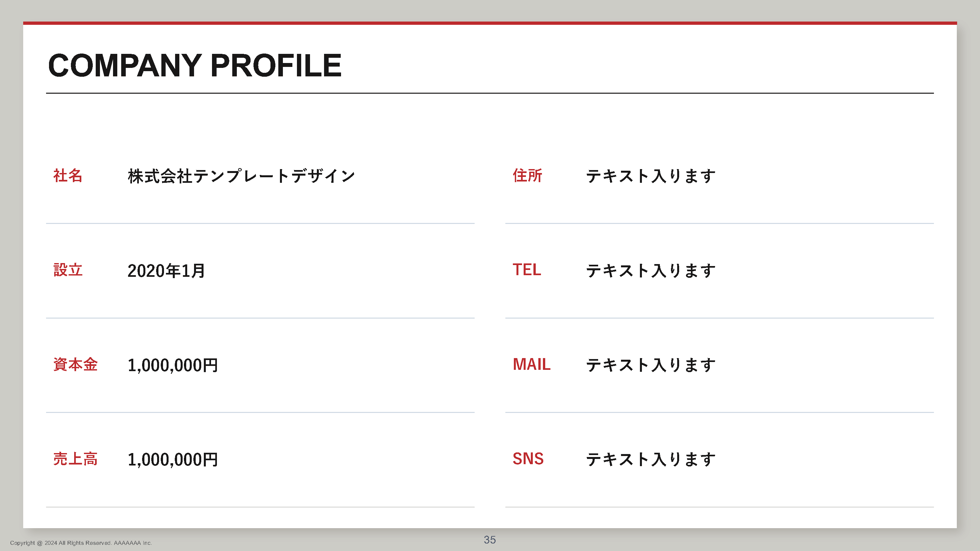Click the red bar atop the slide
This screenshot has width=980, height=551.
click(x=490, y=23)
